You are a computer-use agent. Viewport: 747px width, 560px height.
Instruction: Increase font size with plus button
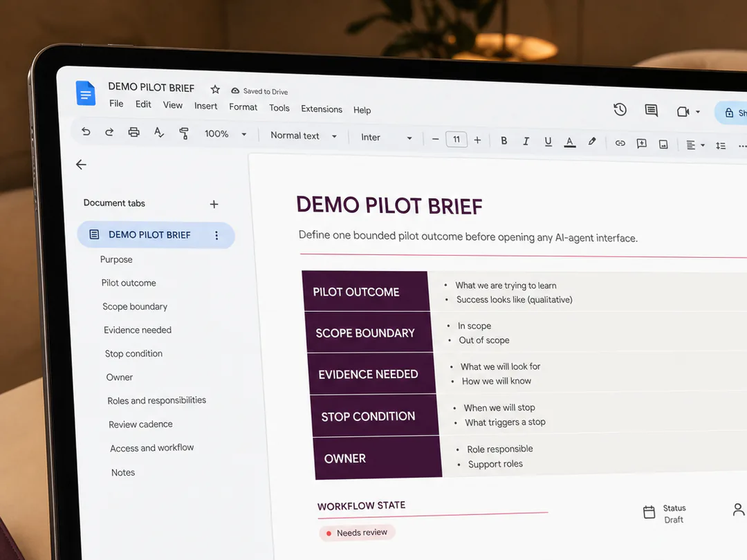[477, 140]
